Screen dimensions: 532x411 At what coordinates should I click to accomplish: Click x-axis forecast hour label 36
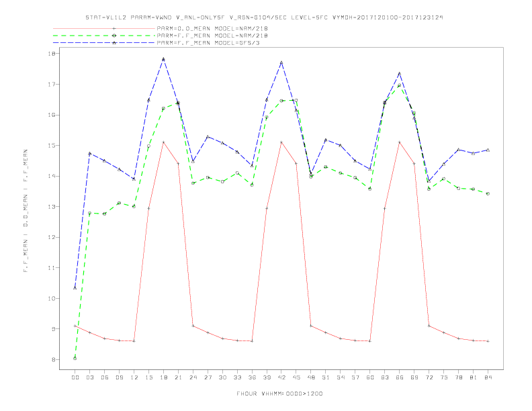point(252,377)
